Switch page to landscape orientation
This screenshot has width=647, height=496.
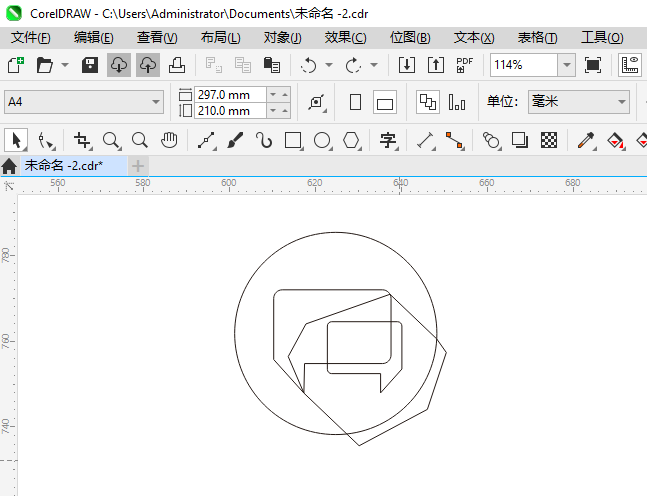[x=385, y=102]
